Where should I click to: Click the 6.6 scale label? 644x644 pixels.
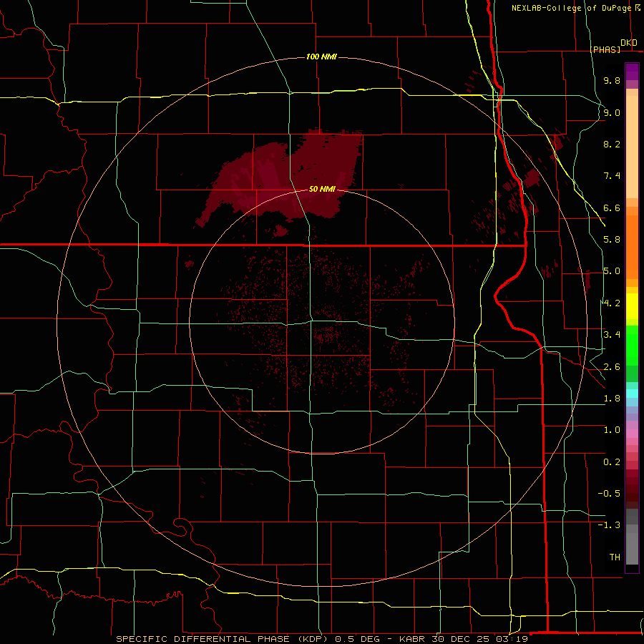(x=612, y=208)
